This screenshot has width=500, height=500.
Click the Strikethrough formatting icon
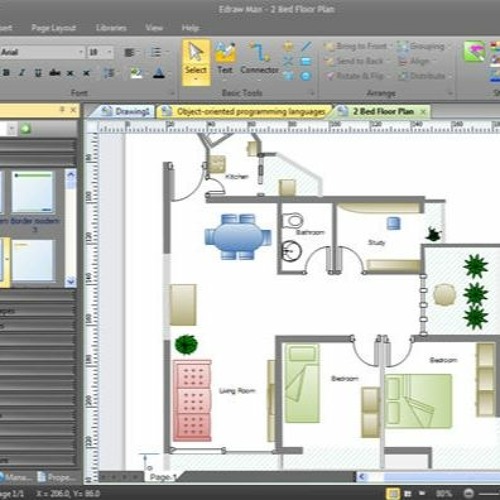[x=55, y=73]
